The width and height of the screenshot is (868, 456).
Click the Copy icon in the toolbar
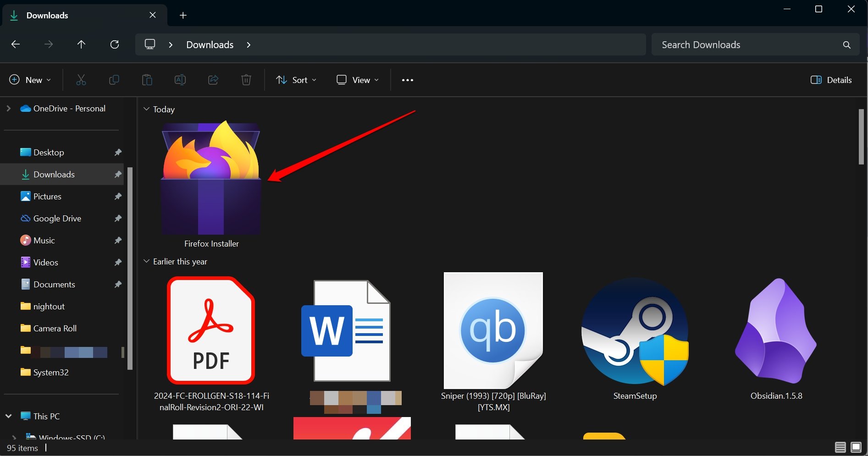click(114, 80)
